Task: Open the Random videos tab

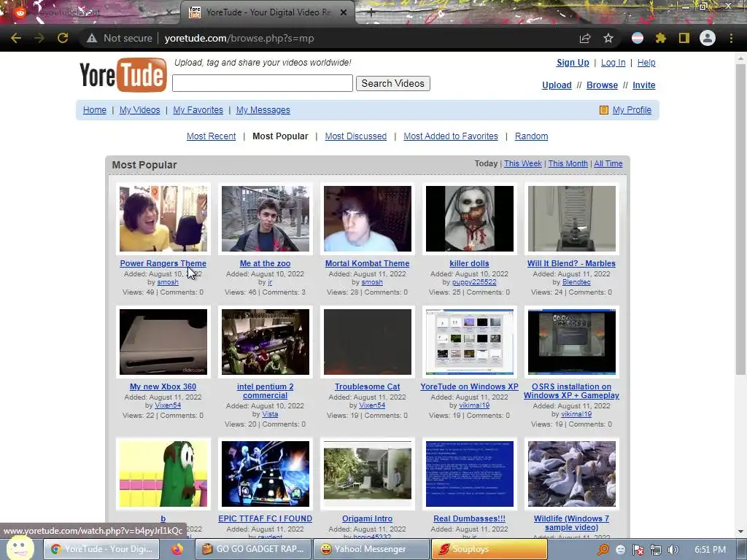Action: [x=531, y=136]
